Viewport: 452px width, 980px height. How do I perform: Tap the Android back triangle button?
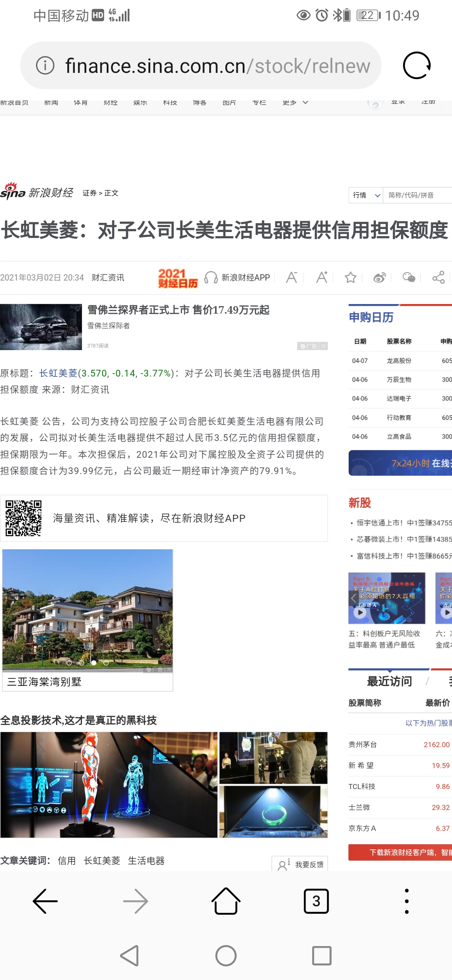129,956
